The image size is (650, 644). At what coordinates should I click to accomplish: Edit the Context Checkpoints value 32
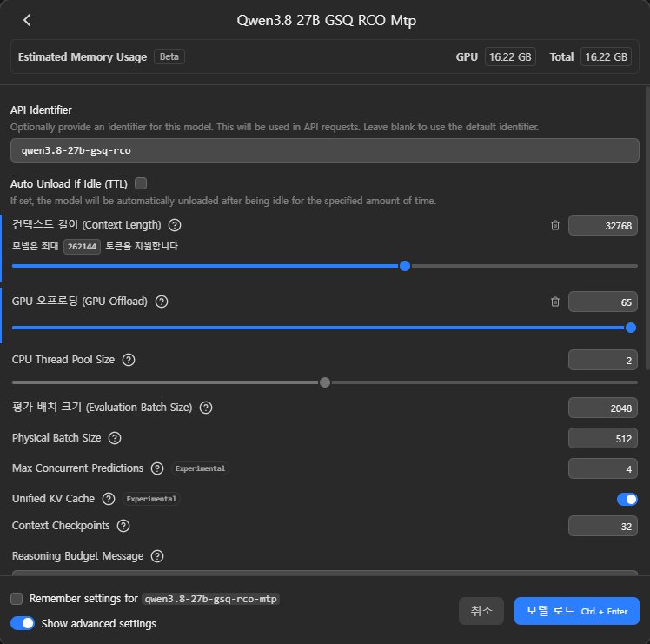[603, 526]
